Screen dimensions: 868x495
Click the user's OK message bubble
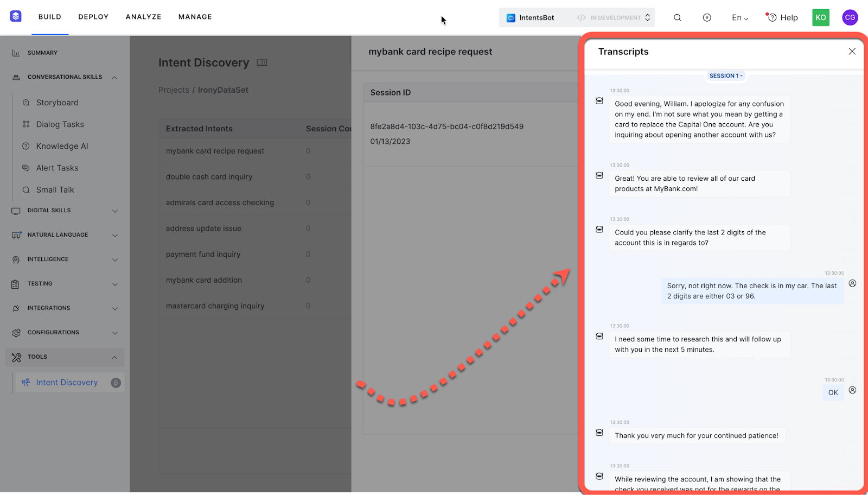click(833, 392)
